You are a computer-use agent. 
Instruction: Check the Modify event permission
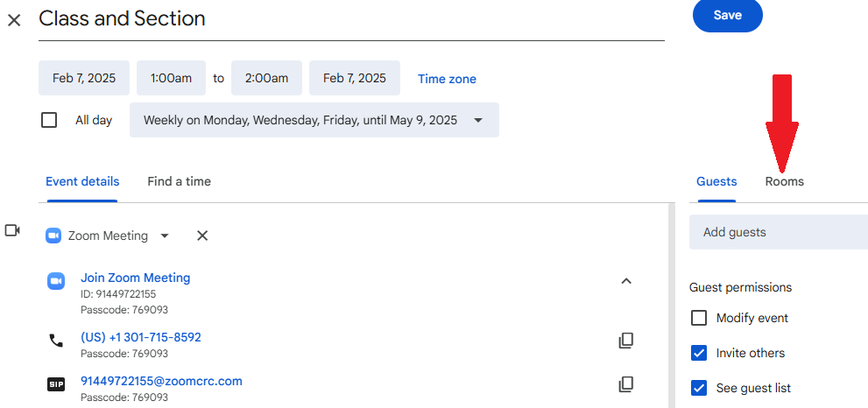(x=699, y=319)
